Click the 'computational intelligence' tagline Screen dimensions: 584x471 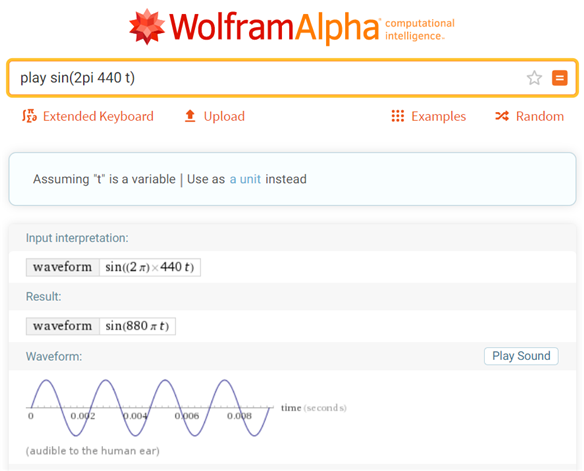pyautogui.click(x=420, y=29)
